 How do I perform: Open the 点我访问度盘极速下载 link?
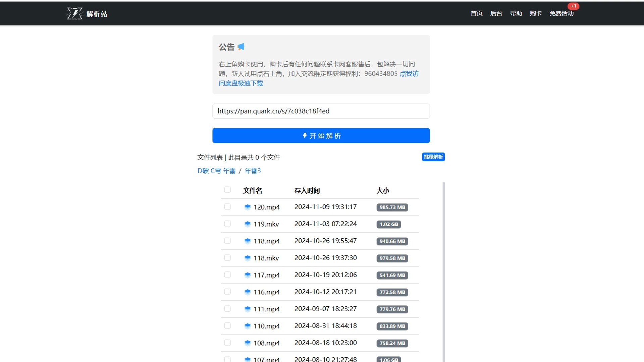409,73
